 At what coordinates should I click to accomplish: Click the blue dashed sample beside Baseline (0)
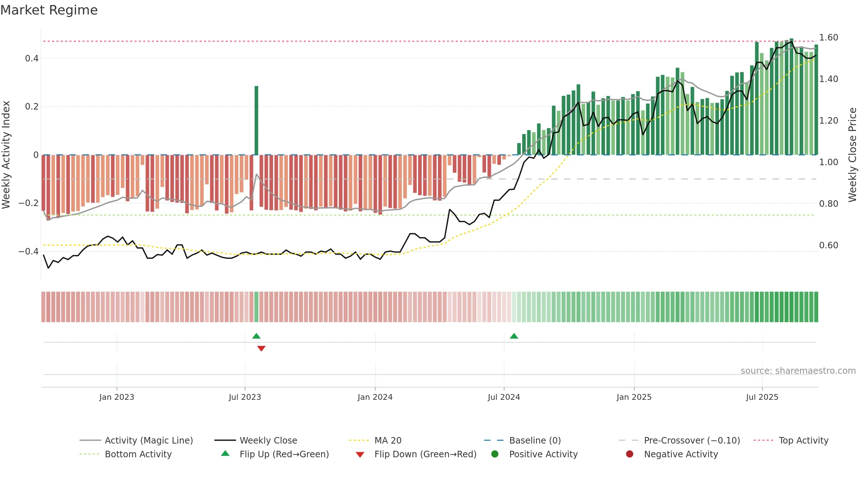click(x=494, y=440)
